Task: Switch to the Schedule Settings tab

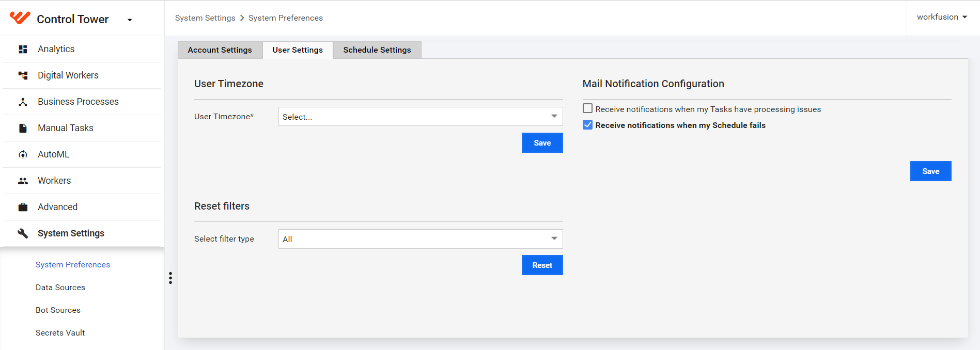Action: coord(377,50)
